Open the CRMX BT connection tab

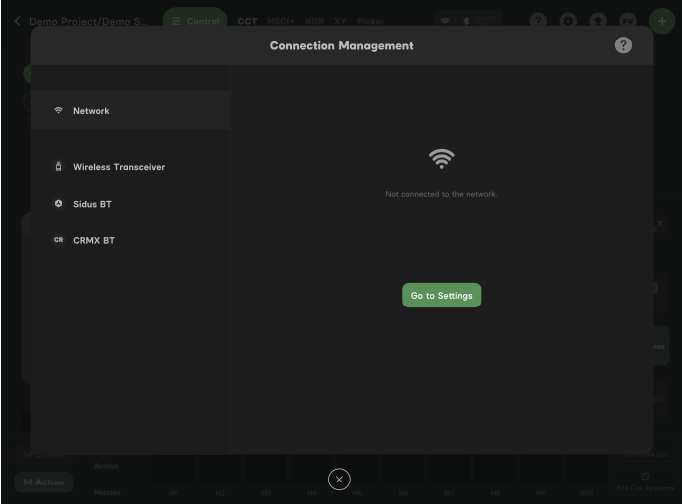click(x=130, y=240)
